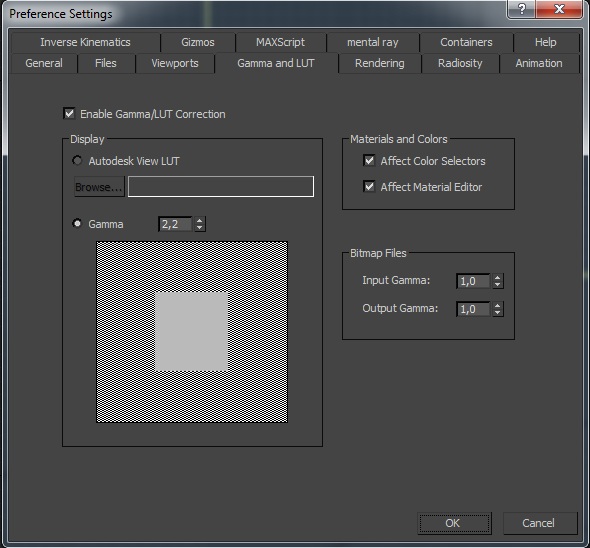Click the gamma calibration gray square
The image size is (590, 548).
click(x=192, y=332)
